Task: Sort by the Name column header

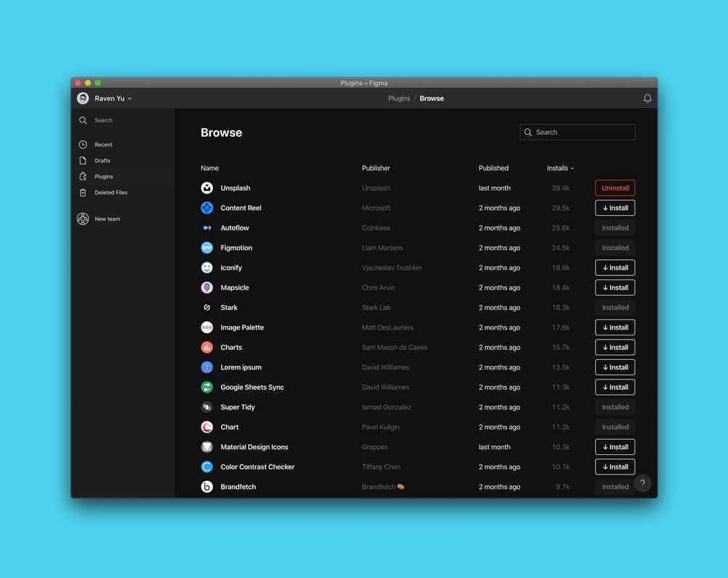Action: [x=209, y=168]
